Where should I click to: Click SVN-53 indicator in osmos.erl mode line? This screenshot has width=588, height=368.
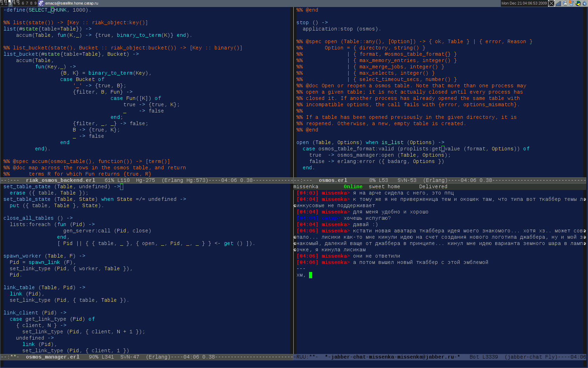click(x=407, y=180)
